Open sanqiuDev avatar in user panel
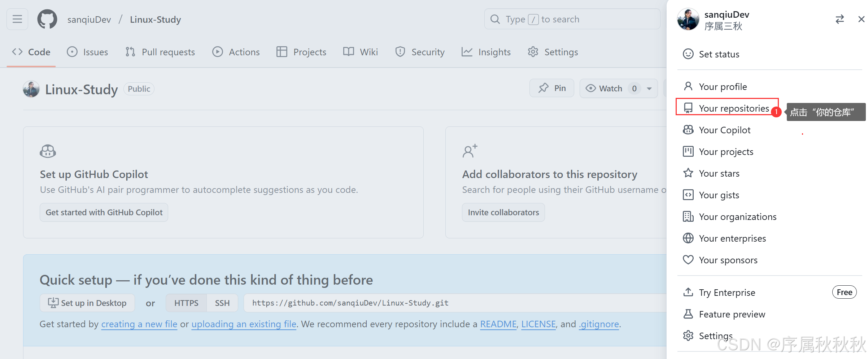Image resolution: width=868 pixels, height=359 pixels. coord(688,19)
